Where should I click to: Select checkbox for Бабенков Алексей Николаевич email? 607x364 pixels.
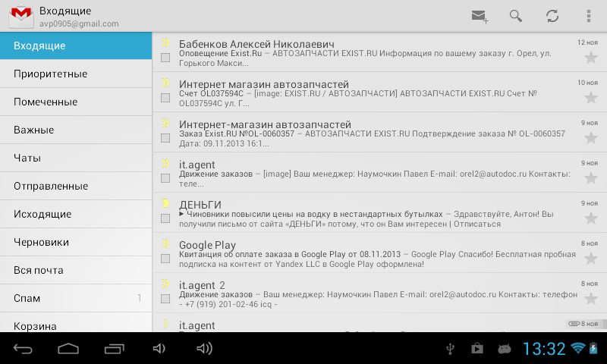pyautogui.click(x=165, y=58)
